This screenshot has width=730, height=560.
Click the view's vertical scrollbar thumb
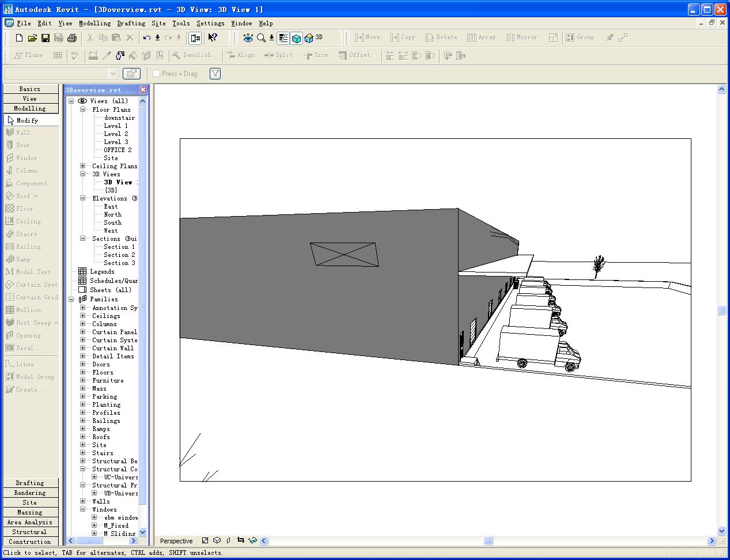(721, 311)
